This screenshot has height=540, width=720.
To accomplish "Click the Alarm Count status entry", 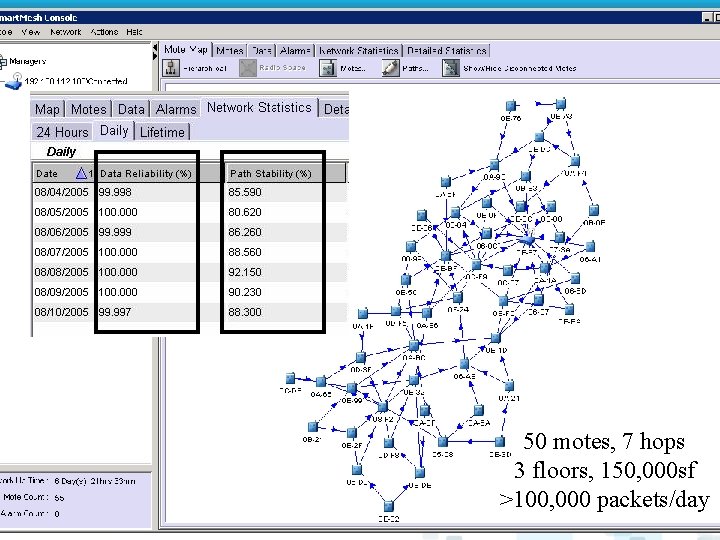I will tap(30, 513).
